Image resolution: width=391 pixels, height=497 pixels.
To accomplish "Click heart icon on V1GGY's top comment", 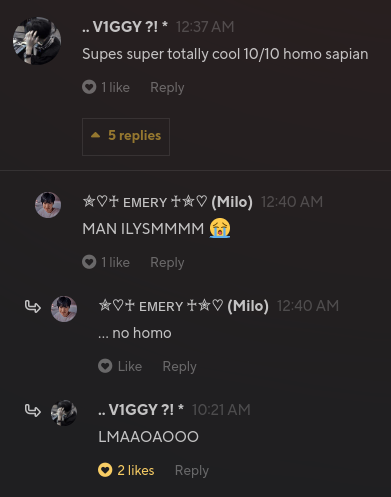I will pyautogui.click(x=89, y=87).
